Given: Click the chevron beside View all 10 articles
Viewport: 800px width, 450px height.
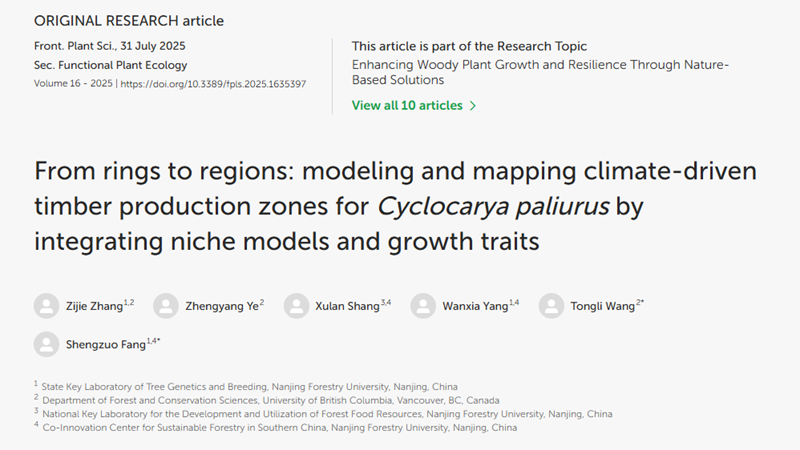Looking at the screenshot, I should [x=473, y=106].
